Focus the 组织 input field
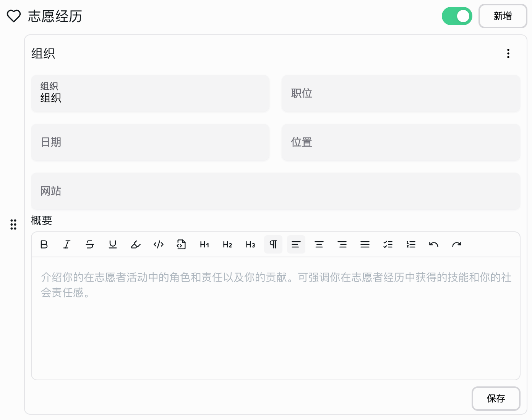Image resolution: width=532 pixels, height=420 pixels. click(x=150, y=94)
